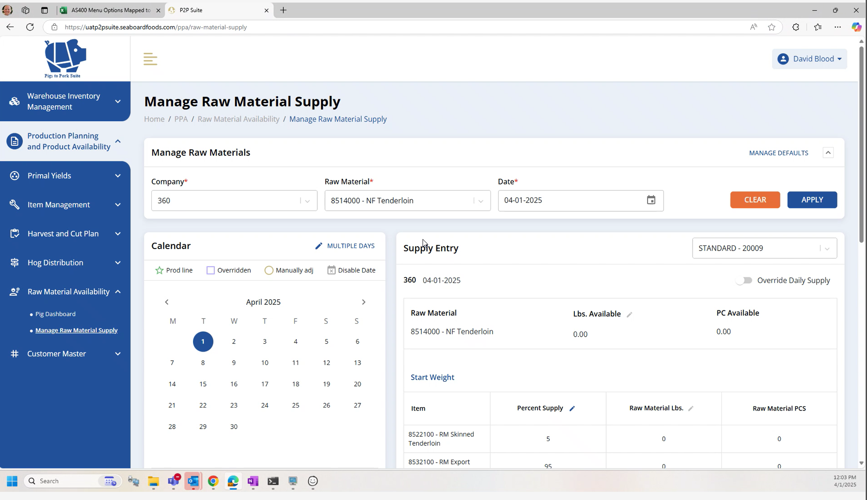Screen dimensions: 868x500
Task: Click the Percent Supply edit pencil
Action: click(572, 409)
